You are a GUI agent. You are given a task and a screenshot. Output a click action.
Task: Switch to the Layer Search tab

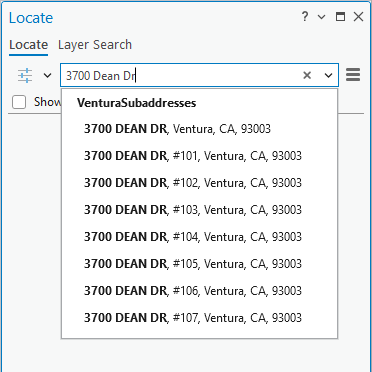click(x=95, y=45)
